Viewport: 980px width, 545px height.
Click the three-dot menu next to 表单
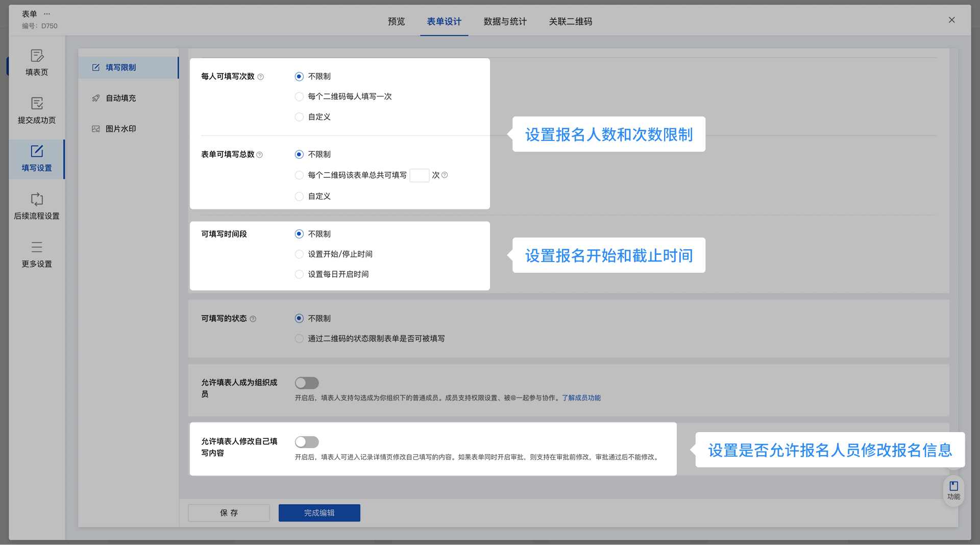(x=47, y=14)
